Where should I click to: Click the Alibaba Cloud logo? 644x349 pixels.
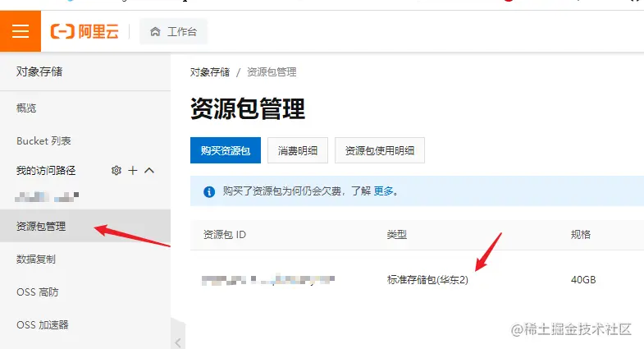click(x=84, y=31)
